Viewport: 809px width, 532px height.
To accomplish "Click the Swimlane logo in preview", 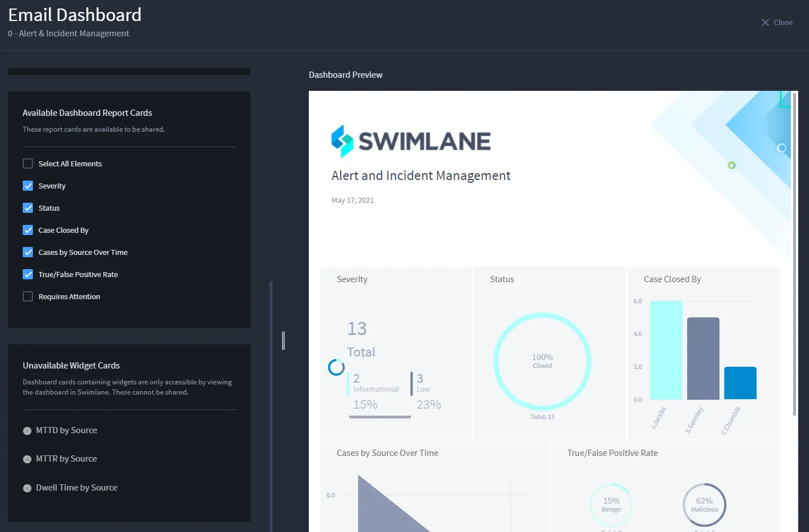I will 411,141.
